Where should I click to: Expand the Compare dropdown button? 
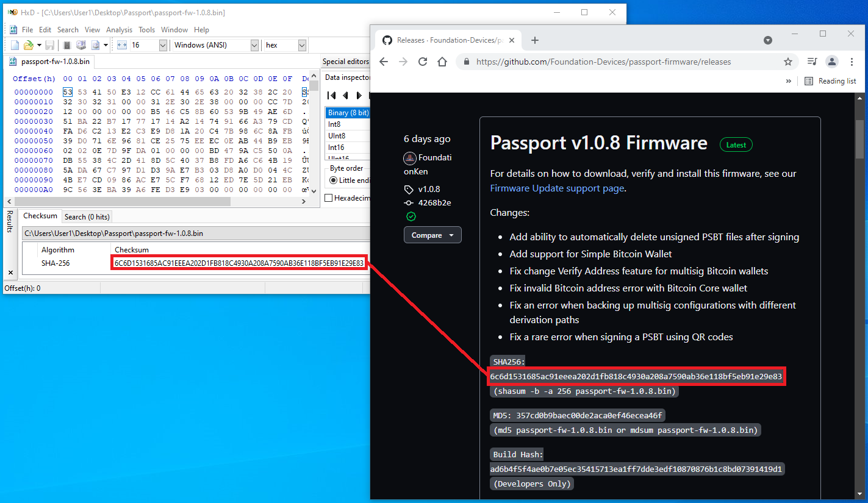coord(432,235)
